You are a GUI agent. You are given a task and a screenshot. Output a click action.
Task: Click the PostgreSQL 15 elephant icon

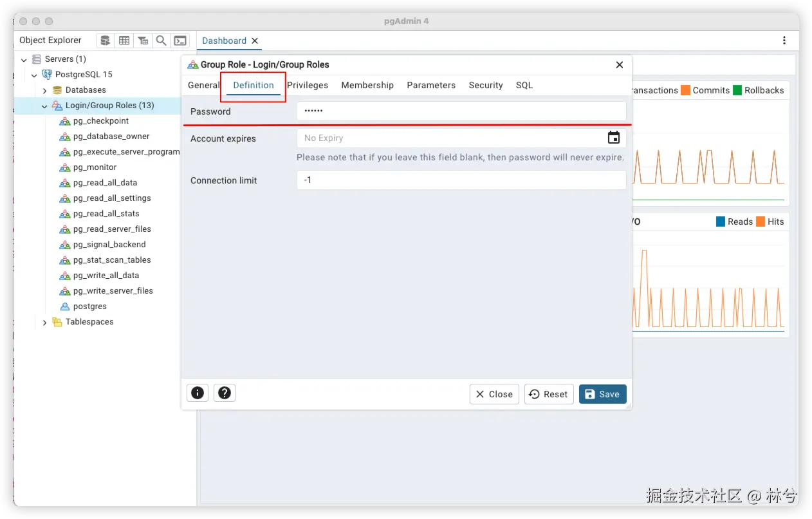[x=47, y=75]
